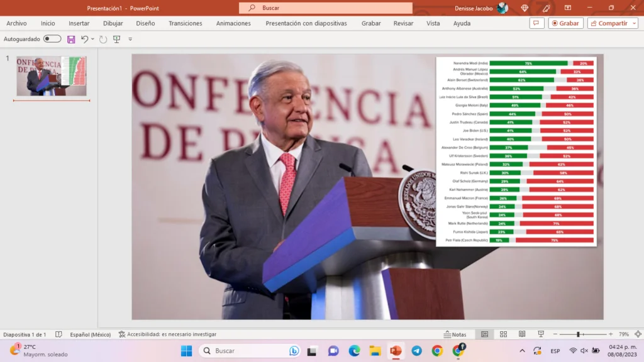
Task: Click the Redo icon
Action: pos(103,39)
